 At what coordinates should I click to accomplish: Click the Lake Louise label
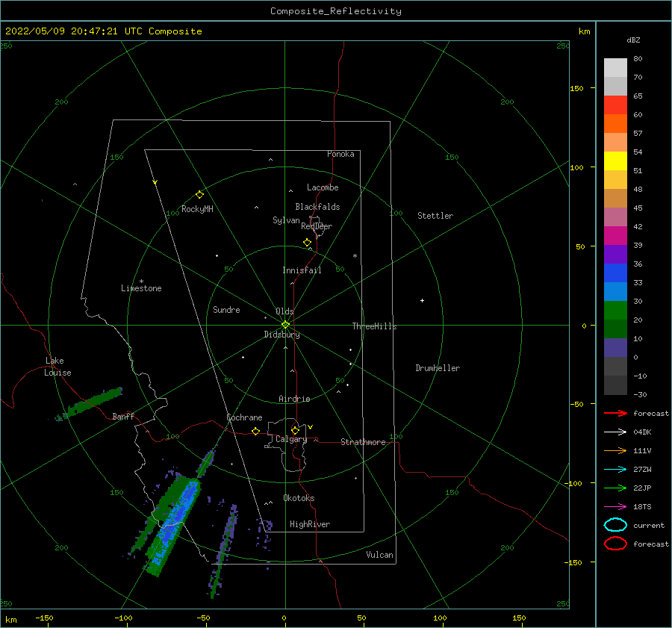[x=57, y=367]
